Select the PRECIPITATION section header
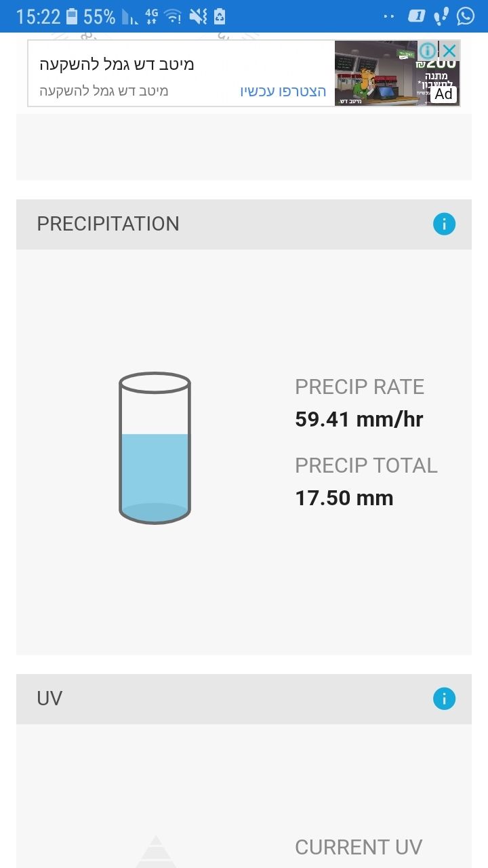This screenshot has height=868, width=488. [108, 224]
